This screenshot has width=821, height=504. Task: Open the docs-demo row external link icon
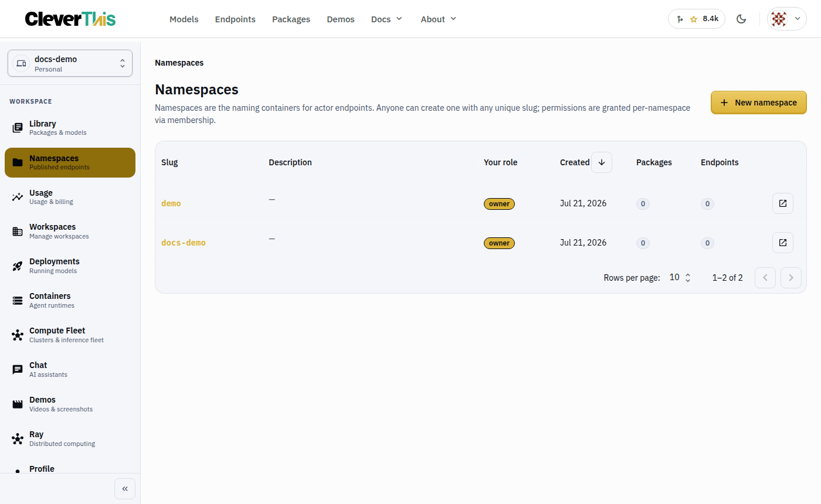[783, 243]
